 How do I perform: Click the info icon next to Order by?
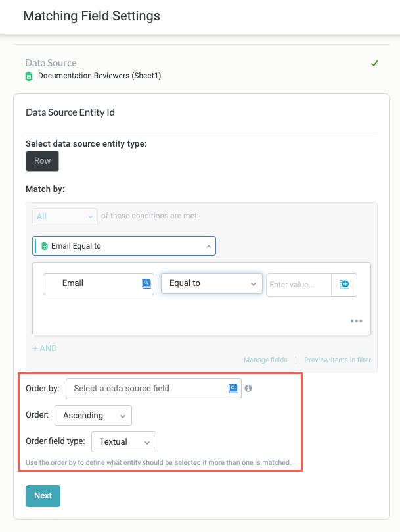point(248,389)
